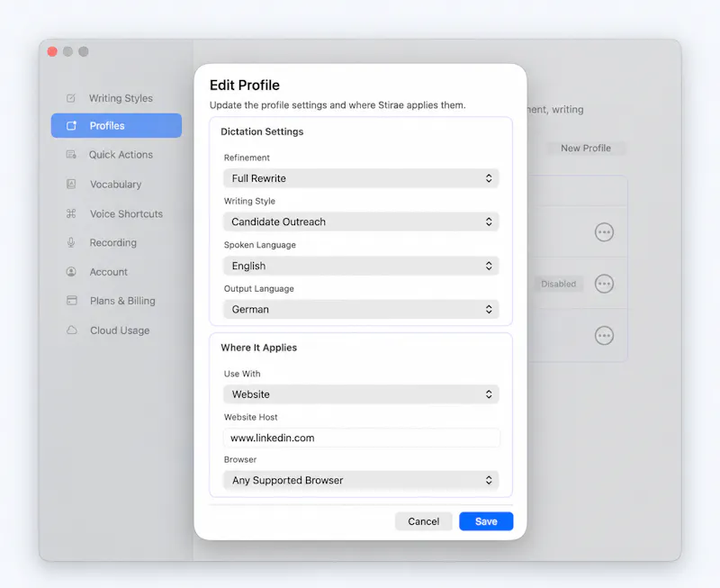The height and width of the screenshot is (588, 720).
Task: Click the Recording microphone icon
Action: tap(71, 242)
